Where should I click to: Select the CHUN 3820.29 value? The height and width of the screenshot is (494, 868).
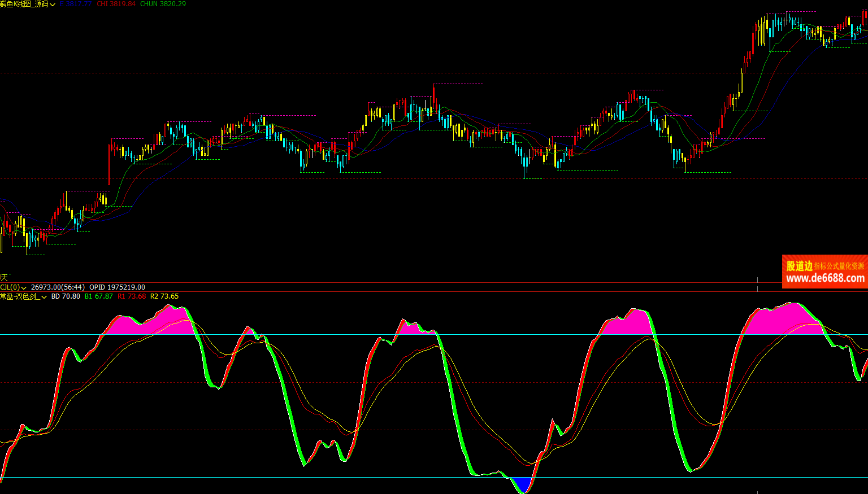point(163,4)
